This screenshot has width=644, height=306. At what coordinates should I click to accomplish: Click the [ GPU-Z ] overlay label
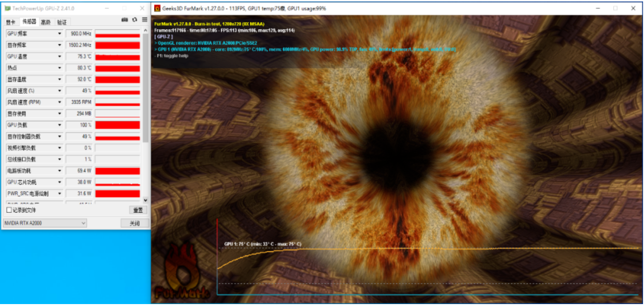coord(164,37)
